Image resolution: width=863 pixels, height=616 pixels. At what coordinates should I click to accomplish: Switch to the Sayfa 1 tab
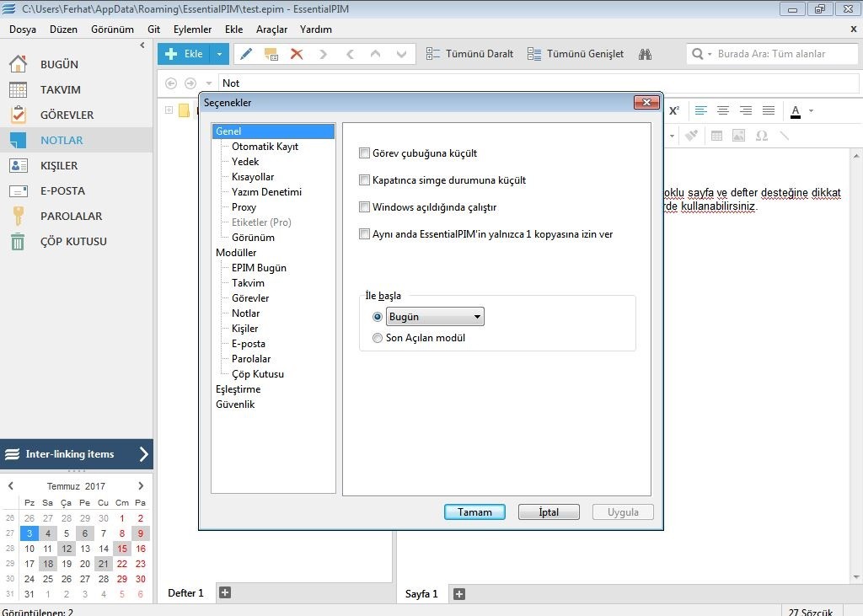421,594
